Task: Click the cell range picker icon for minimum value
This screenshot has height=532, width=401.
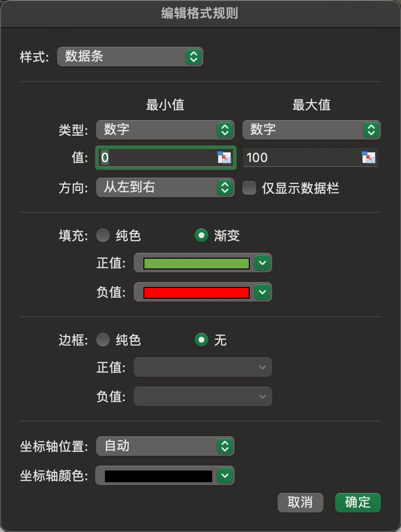Action: [224, 157]
